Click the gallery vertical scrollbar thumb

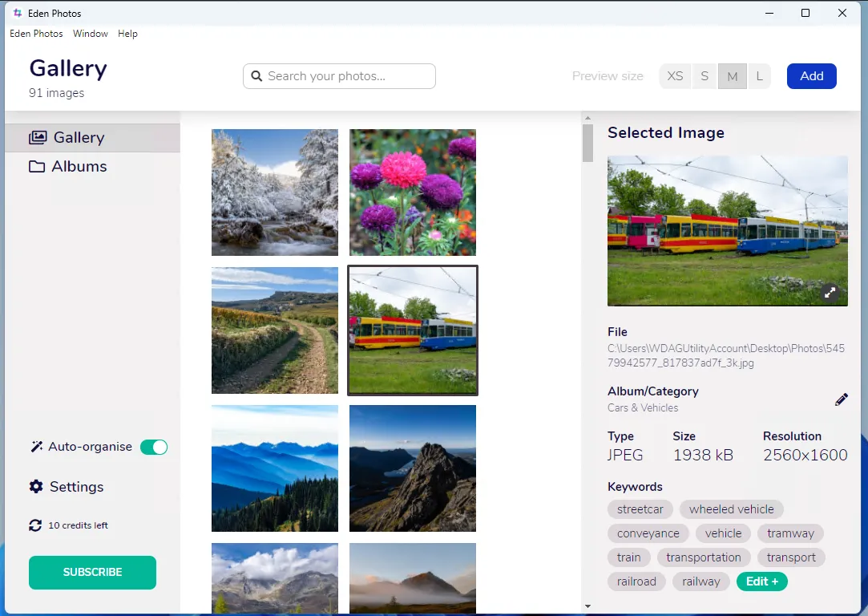pos(587,143)
